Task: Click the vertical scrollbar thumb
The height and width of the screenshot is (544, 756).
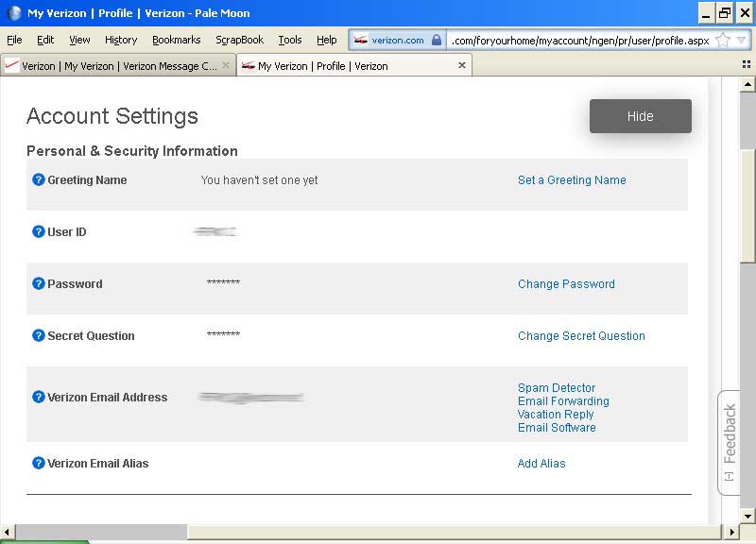Action: pyautogui.click(x=747, y=207)
